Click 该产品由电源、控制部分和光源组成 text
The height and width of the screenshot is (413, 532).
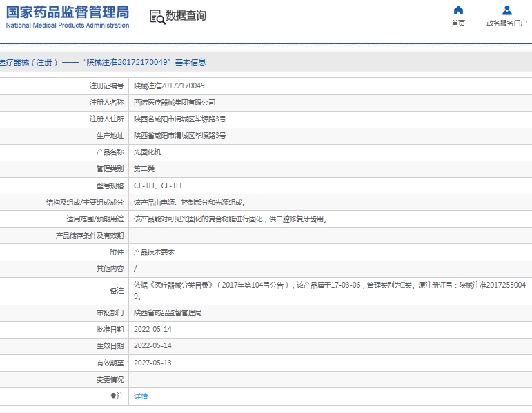point(190,203)
